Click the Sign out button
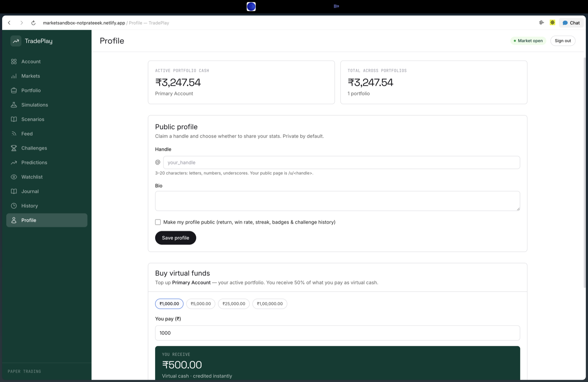 [563, 41]
